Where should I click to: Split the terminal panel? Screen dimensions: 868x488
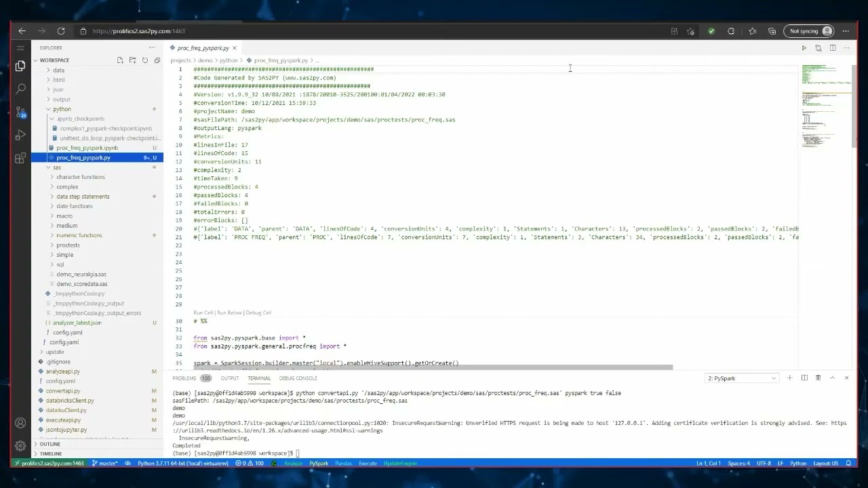click(804, 378)
